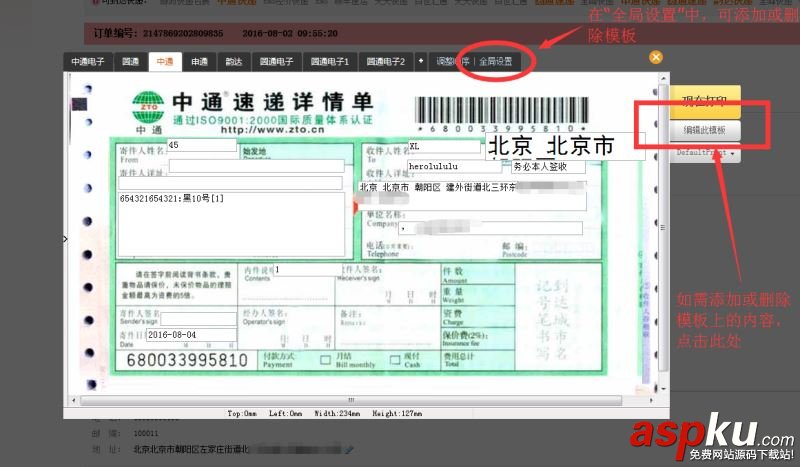Add a new template with the plus tab
Screen dimensions: 800x467
pos(421,61)
